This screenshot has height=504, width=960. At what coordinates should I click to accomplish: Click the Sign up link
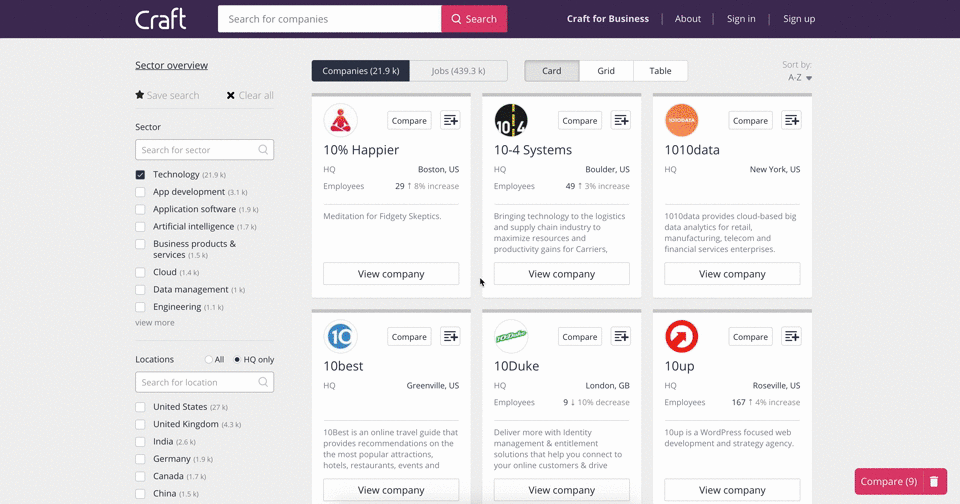(x=799, y=19)
